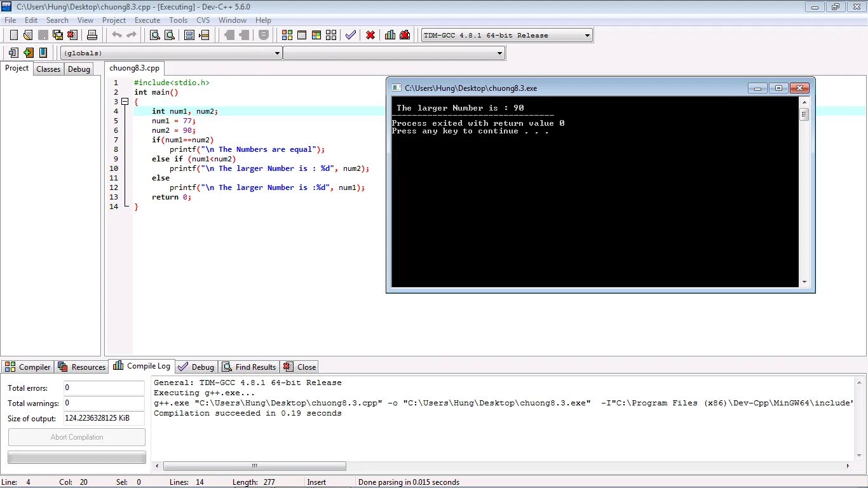Viewport: 868px width, 488px height.
Task: Click the 'Insert' mode status bar entry
Action: (x=316, y=482)
